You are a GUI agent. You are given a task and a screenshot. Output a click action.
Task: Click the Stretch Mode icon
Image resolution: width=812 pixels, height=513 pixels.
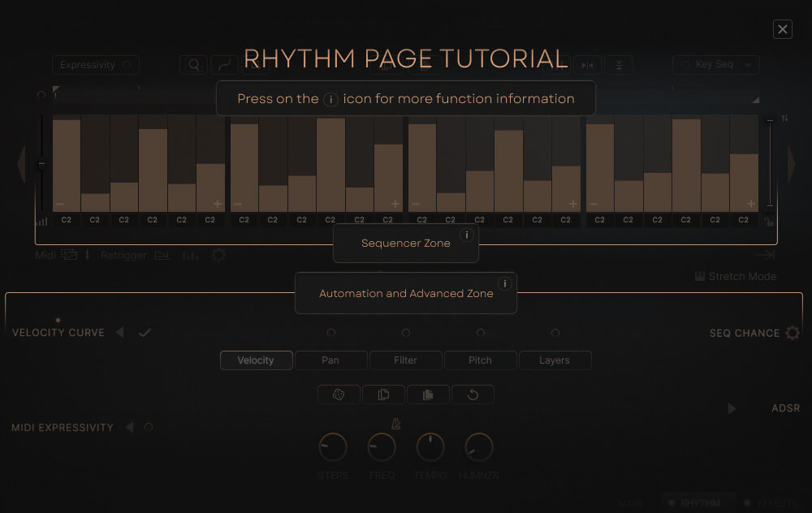point(698,276)
